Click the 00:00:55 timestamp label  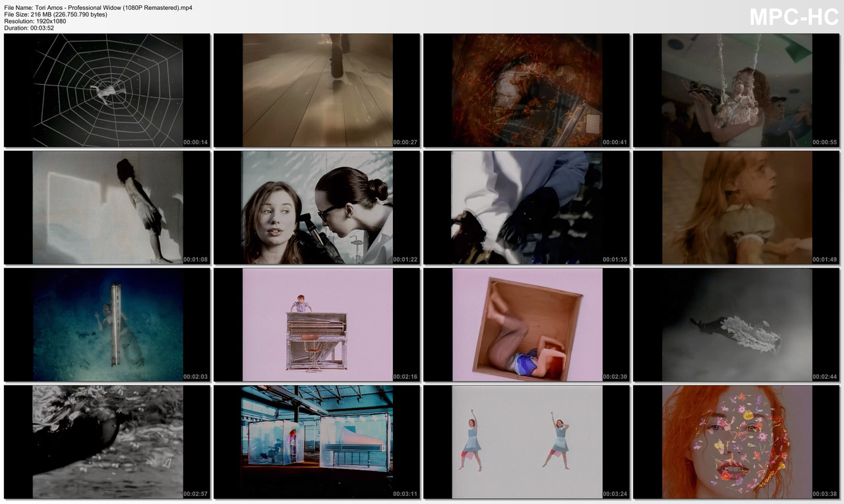coord(825,142)
